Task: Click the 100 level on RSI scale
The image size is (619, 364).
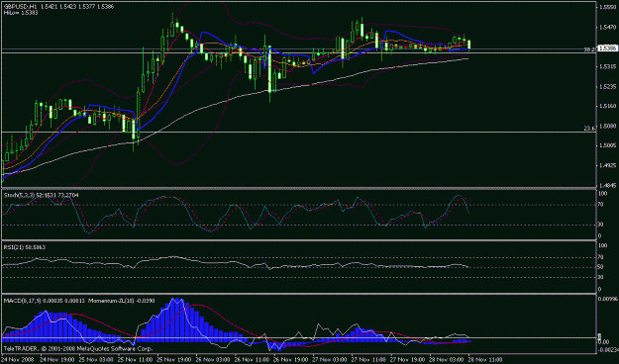Action: tap(603, 245)
